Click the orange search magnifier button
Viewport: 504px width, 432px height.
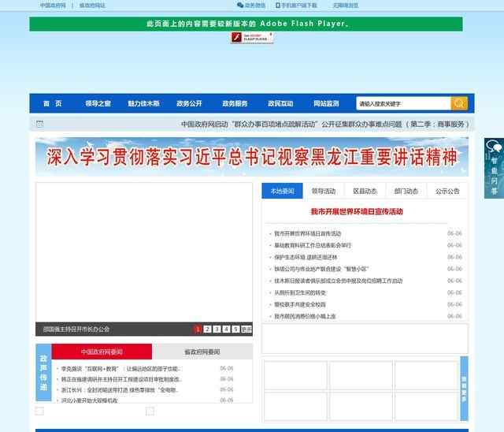(459, 103)
